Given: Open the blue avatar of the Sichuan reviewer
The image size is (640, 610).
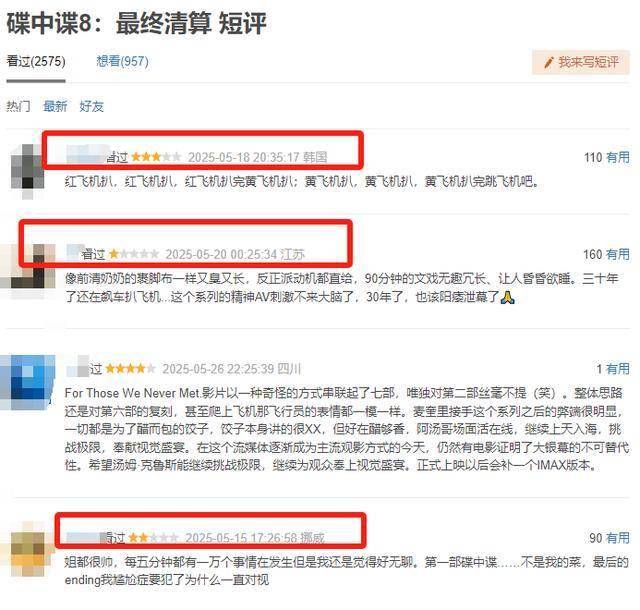Looking at the screenshot, I should pos(27,382).
